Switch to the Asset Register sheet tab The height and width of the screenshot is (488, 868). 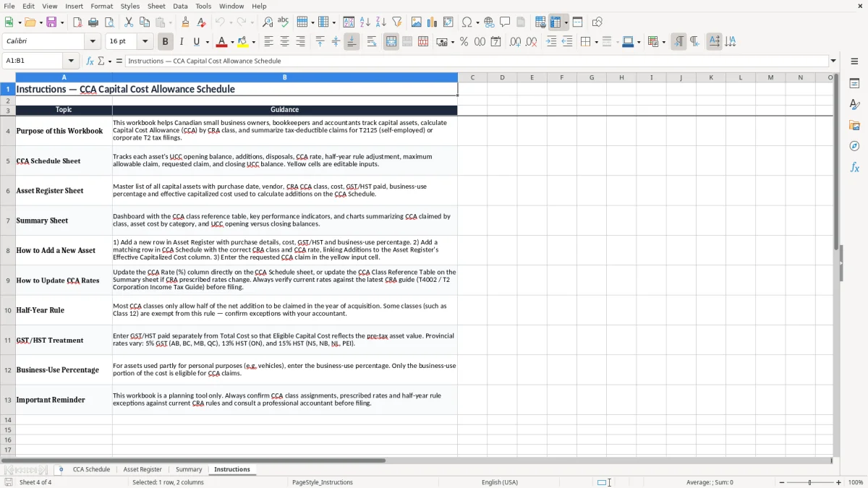coord(142,469)
